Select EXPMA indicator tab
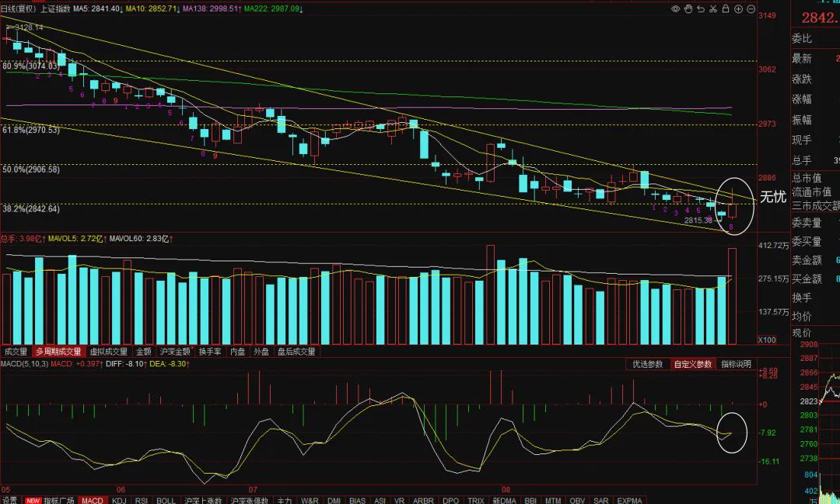The width and height of the screenshot is (840, 504). point(629,500)
